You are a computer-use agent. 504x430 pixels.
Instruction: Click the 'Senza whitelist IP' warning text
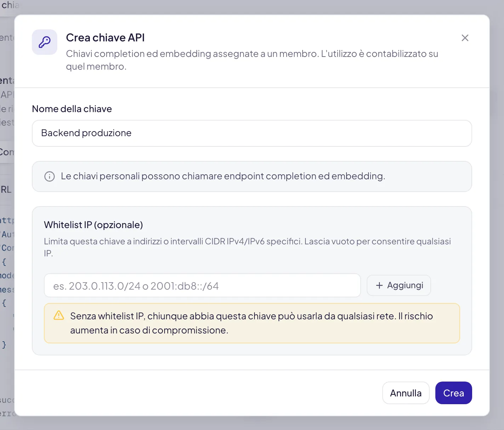click(252, 323)
